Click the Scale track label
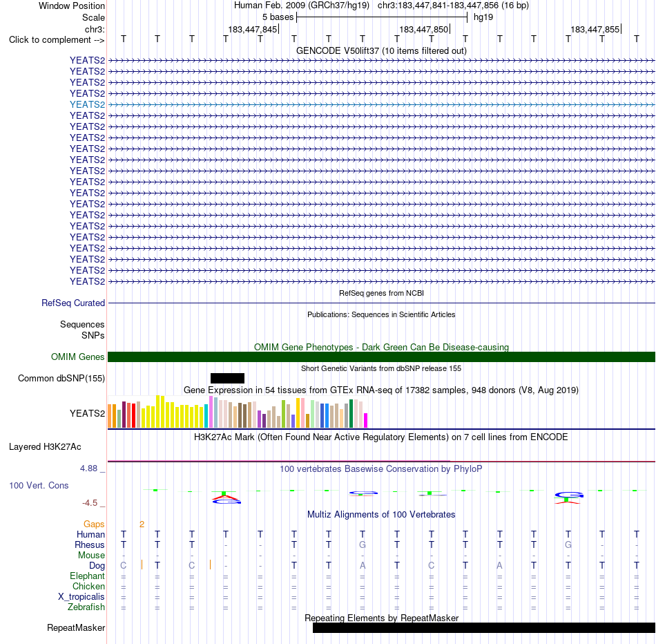 pos(93,17)
